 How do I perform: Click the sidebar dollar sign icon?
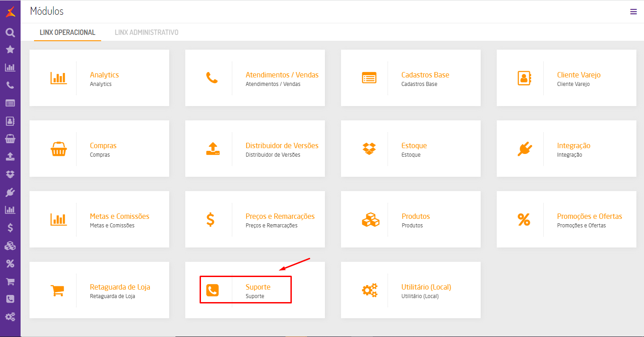10,227
